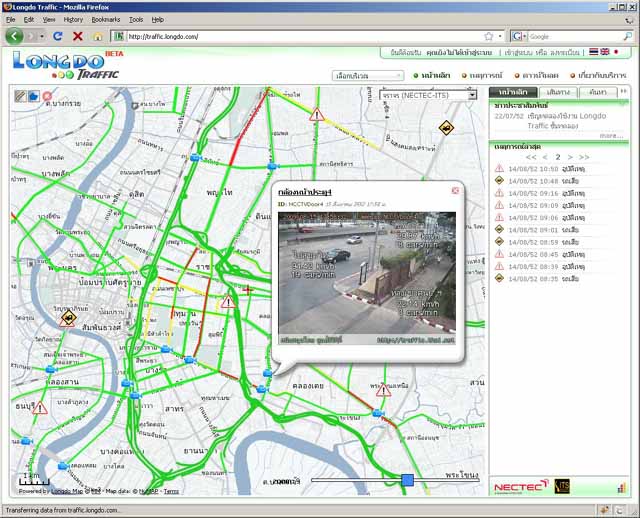
Task: Open the broken-car diamond marker beside the NECTEC-ITS dropdown
Action: coord(447,128)
